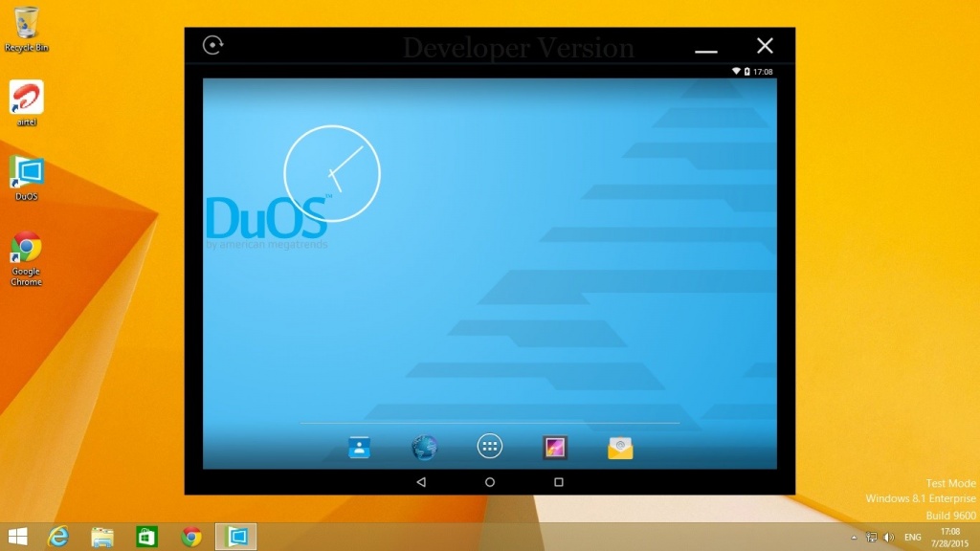The height and width of the screenshot is (551, 980).
Task: Open File Explorer from the taskbar
Action: point(102,537)
